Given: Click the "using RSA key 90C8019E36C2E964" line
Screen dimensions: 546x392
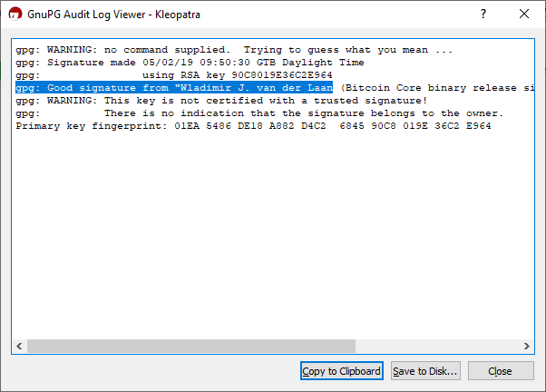Looking at the screenshot, I should coord(174,75).
